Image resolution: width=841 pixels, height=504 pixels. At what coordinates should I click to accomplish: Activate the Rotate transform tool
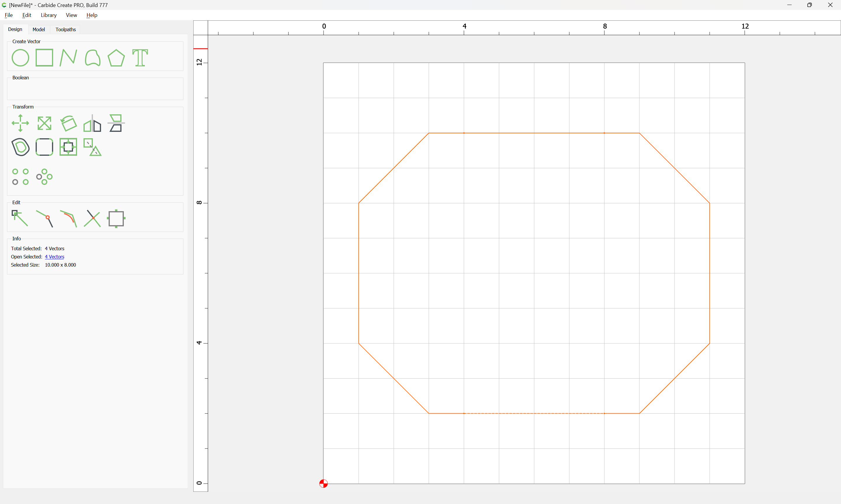tap(68, 123)
